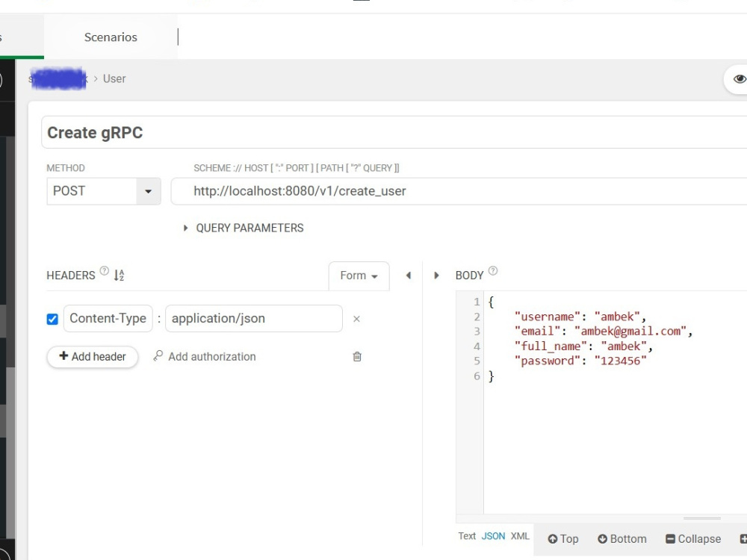The width and height of the screenshot is (747, 560).
Task: Sort headers alphabetically with A-Z icon
Action: [119, 275]
